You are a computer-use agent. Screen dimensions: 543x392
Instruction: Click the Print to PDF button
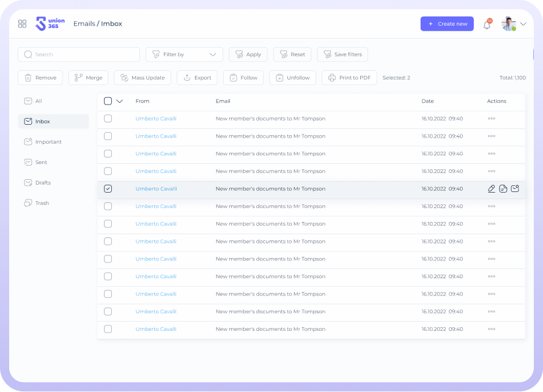click(349, 78)
